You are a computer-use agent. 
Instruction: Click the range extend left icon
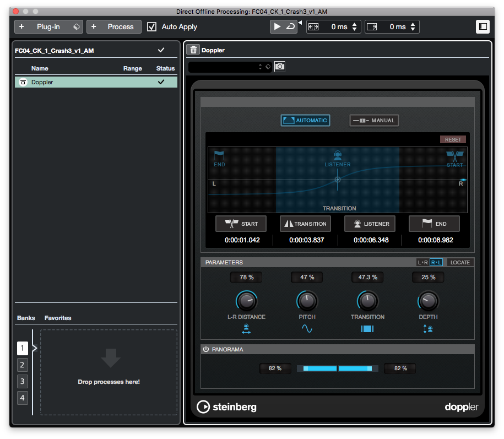[313, 26]
